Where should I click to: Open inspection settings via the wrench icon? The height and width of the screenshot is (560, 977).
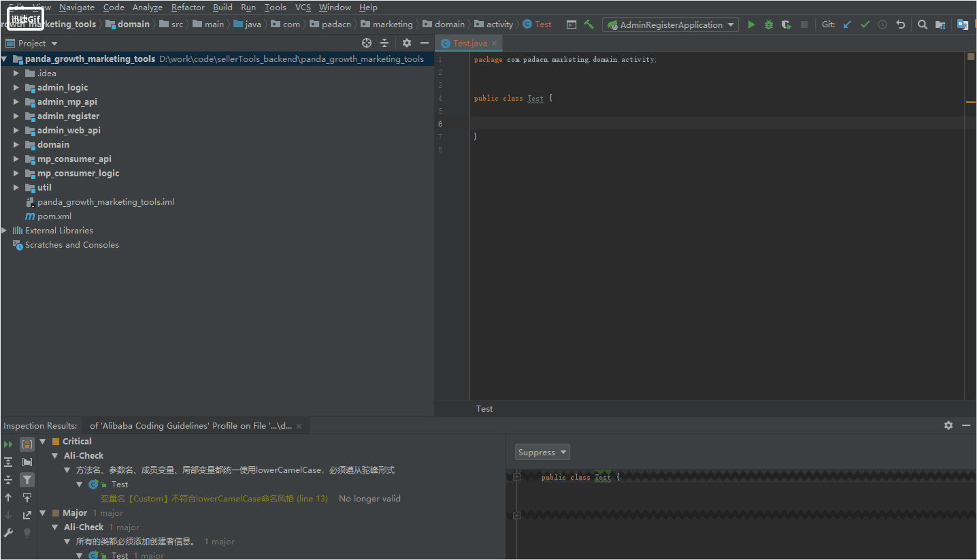8,533
